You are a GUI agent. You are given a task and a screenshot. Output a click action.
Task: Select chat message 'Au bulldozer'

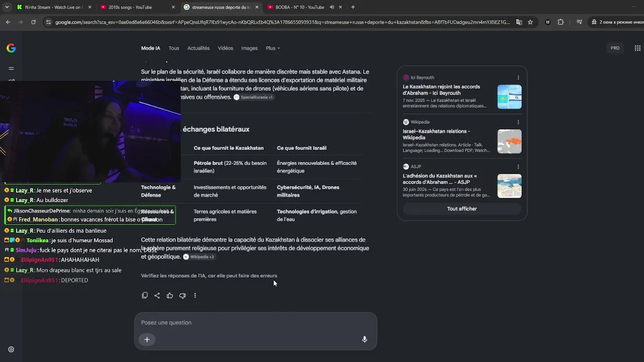click(x=36, y=200)
